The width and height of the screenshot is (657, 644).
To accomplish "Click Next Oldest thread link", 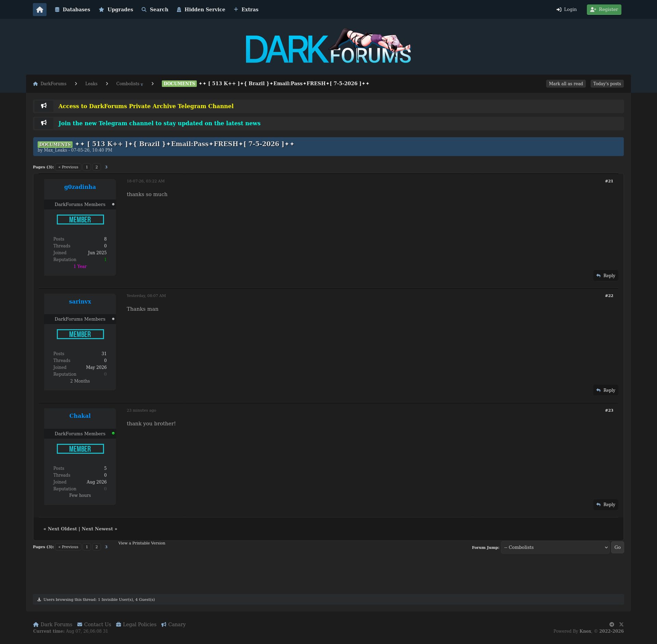I will coord(62,529).
